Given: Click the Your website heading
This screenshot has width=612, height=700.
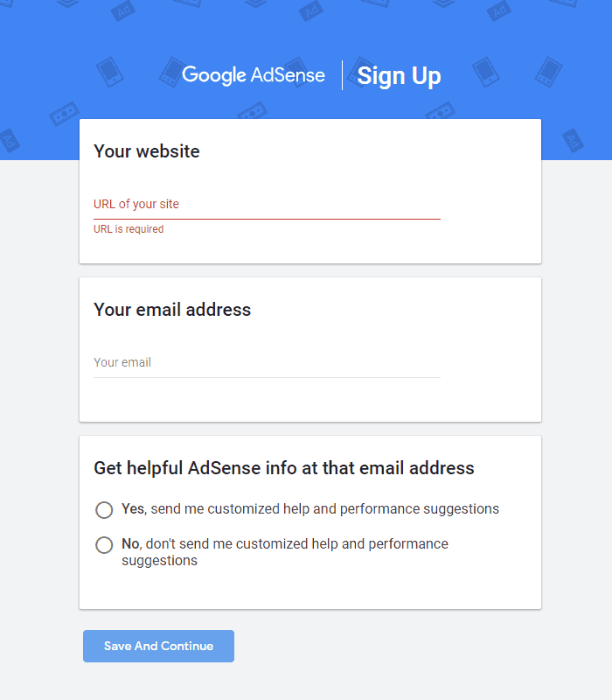Looking at the screenshot, I should (146, 151).
